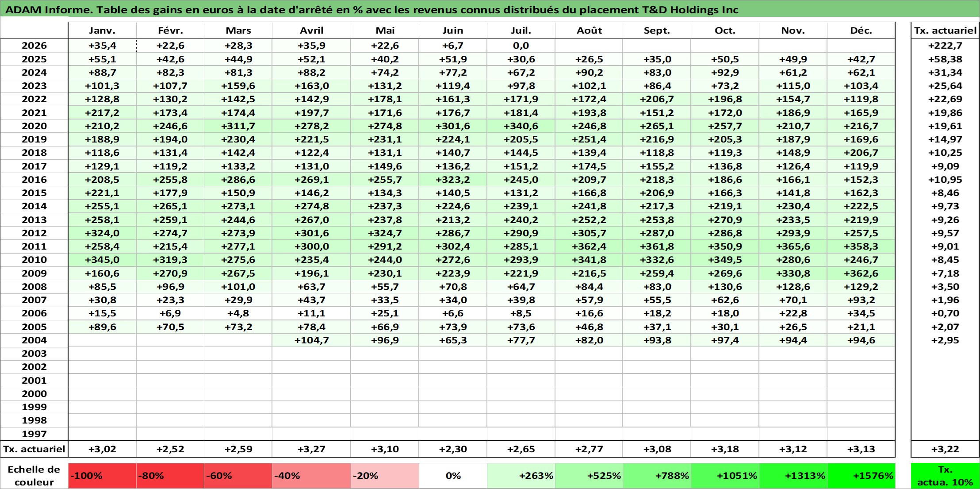Click the green title banner 'ADAM Informe'

490,9
